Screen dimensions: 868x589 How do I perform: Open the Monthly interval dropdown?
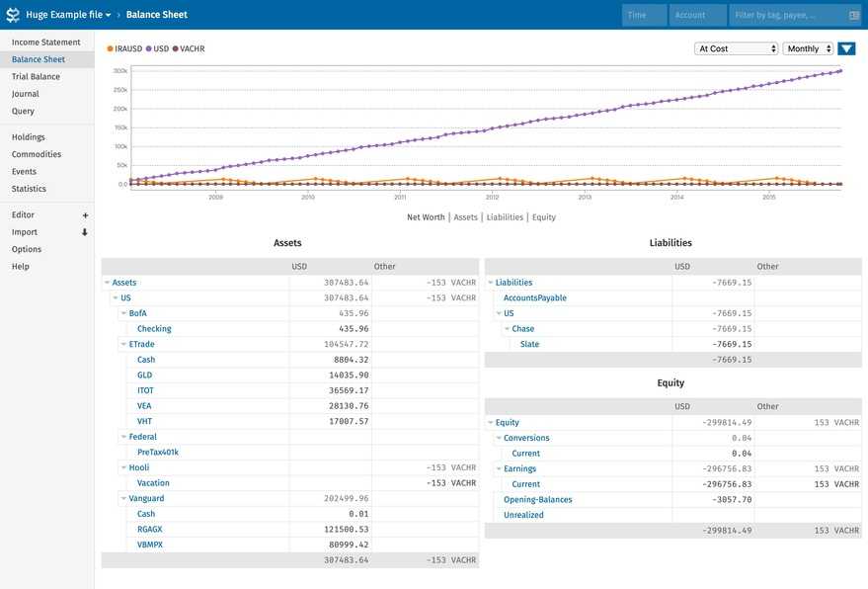pos(807,48)
